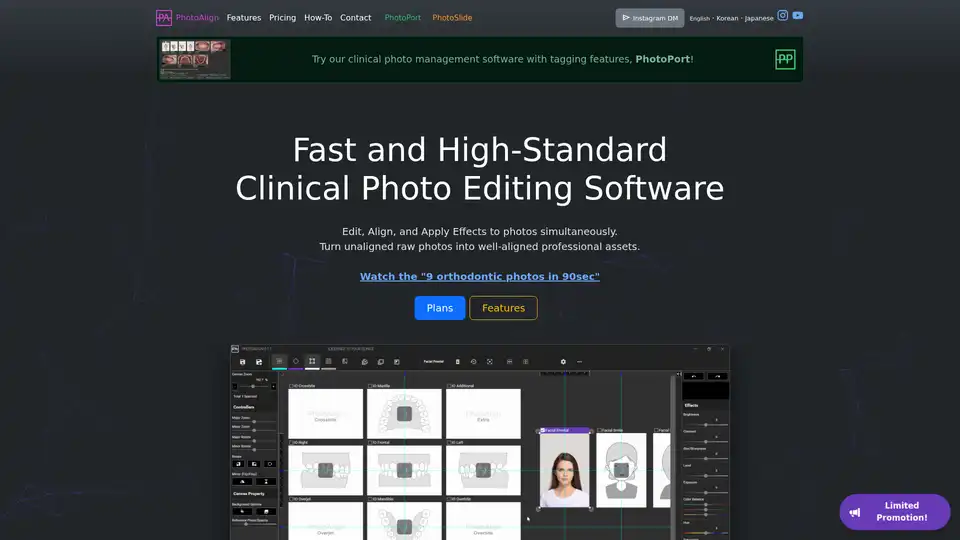Viewport: 960px width, 540px height.
Task: Switch language to English
Action: click(x=699, y=18)
